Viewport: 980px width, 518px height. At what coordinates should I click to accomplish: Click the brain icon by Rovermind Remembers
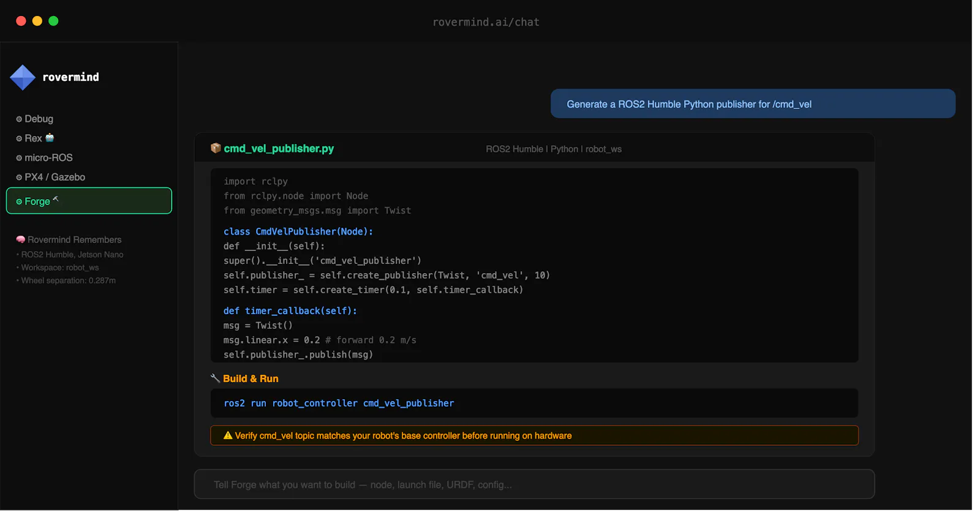[21, 239]
